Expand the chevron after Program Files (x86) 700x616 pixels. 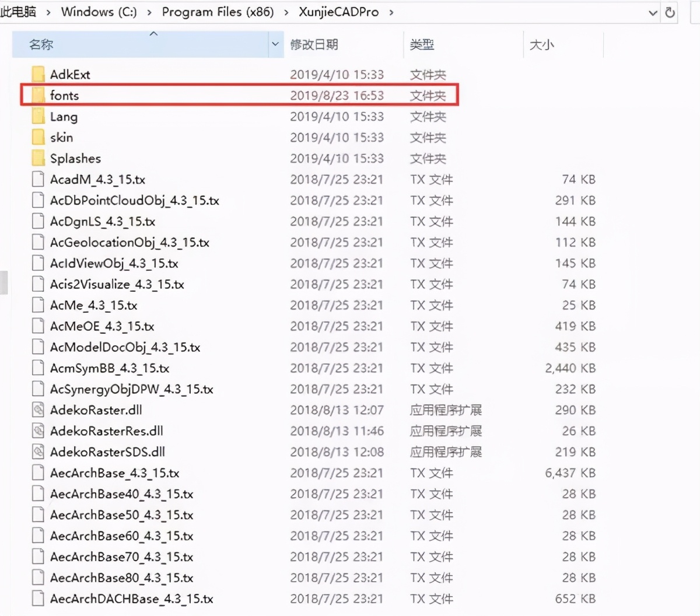click(286, 12)
